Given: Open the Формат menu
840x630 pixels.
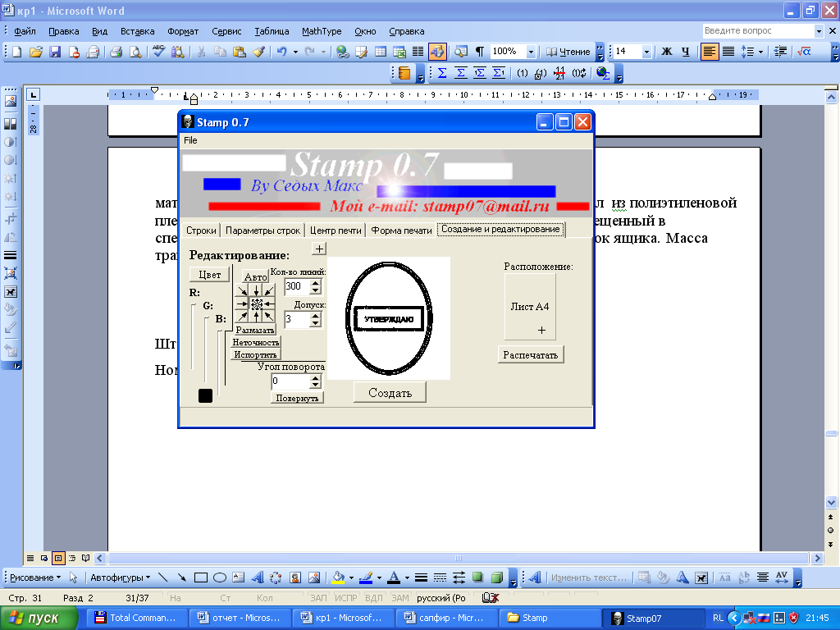Looking at the screenshot, I should tap(183, 31).
